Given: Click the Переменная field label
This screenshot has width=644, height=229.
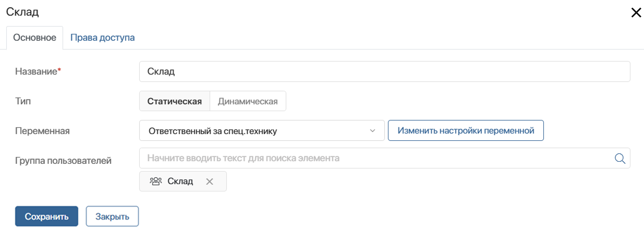Looking at the screenshot, I should pyautogui.click(x=43, y=131).
